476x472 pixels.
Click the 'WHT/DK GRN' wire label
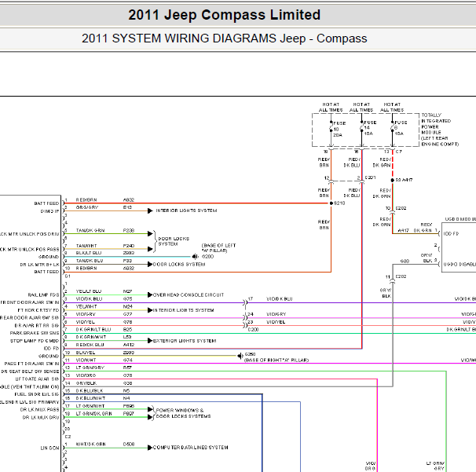(91, 444)
